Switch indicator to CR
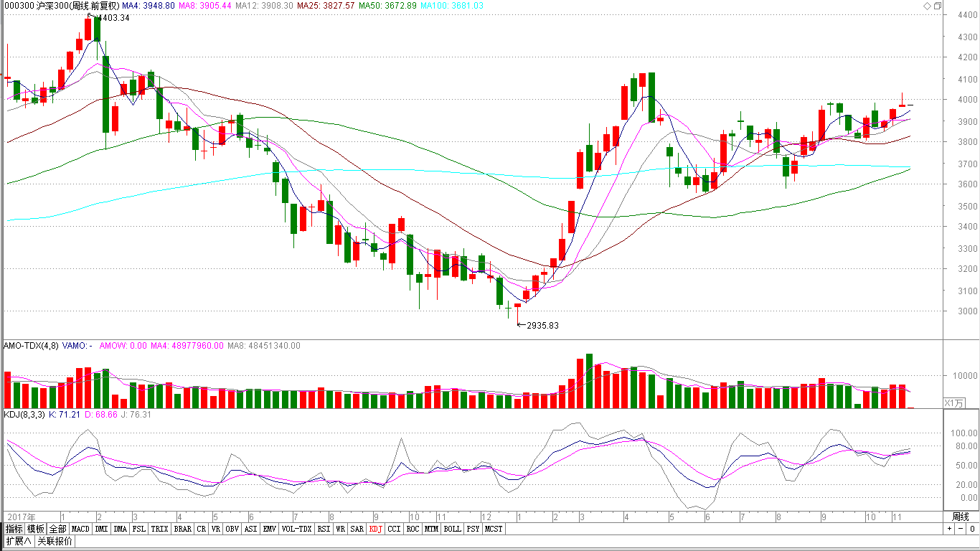This screenshot has height=551, width=980. point(202,529)
